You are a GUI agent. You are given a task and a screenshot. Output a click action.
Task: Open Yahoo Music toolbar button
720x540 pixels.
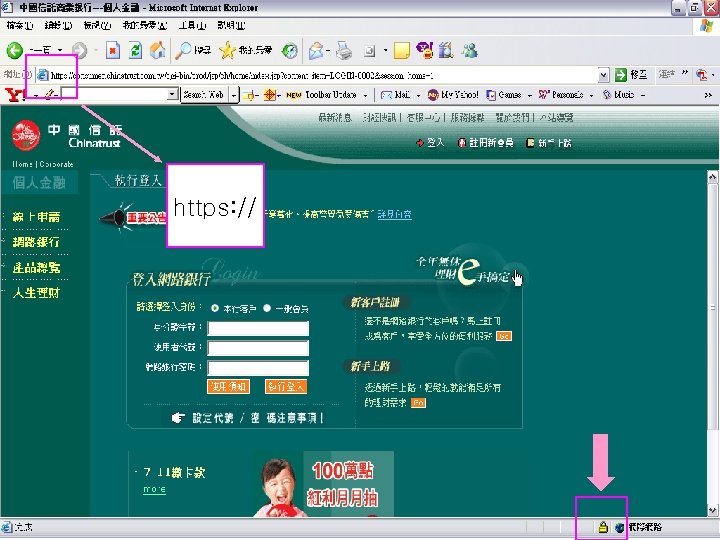click(618, 95)
